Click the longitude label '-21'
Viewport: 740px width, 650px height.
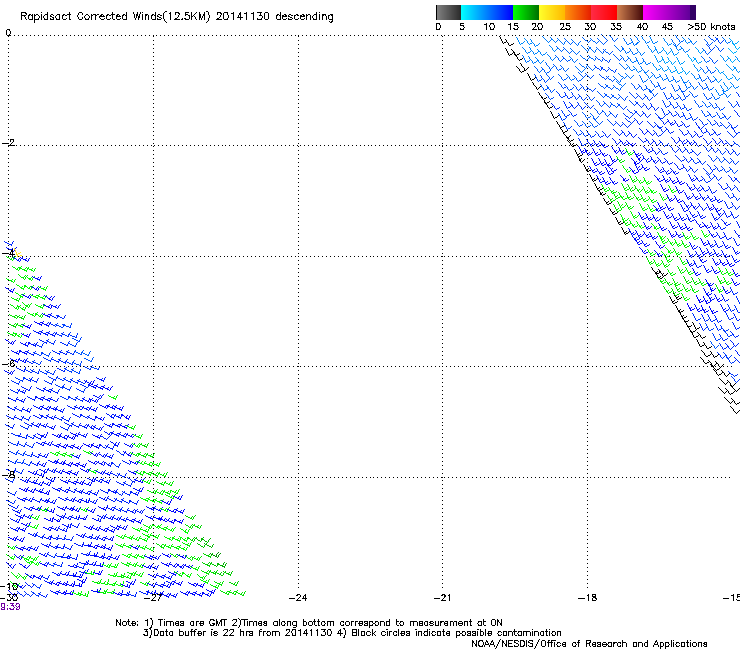[x=443, y=598]
